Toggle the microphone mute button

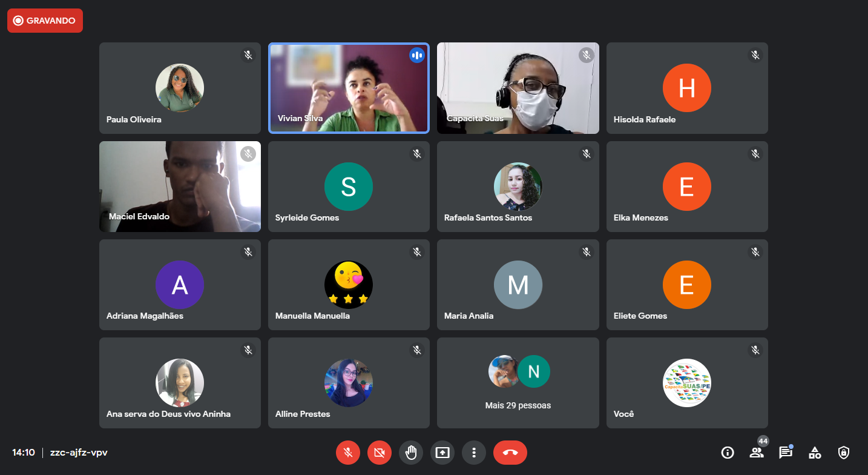(x=348, y=453)
